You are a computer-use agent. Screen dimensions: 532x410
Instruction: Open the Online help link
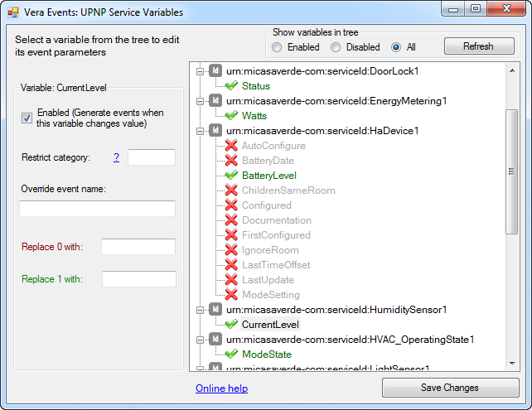tap(221, 388)
